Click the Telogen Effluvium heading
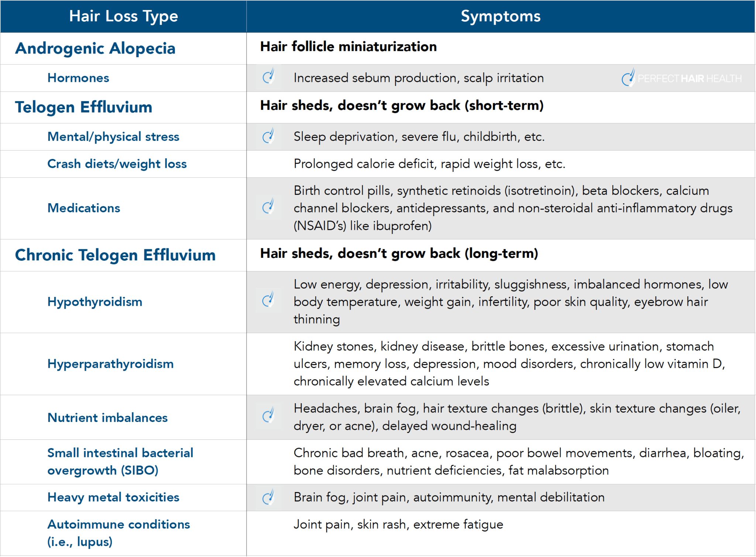The width and height of the screenshot is (756, 557). 83,107
